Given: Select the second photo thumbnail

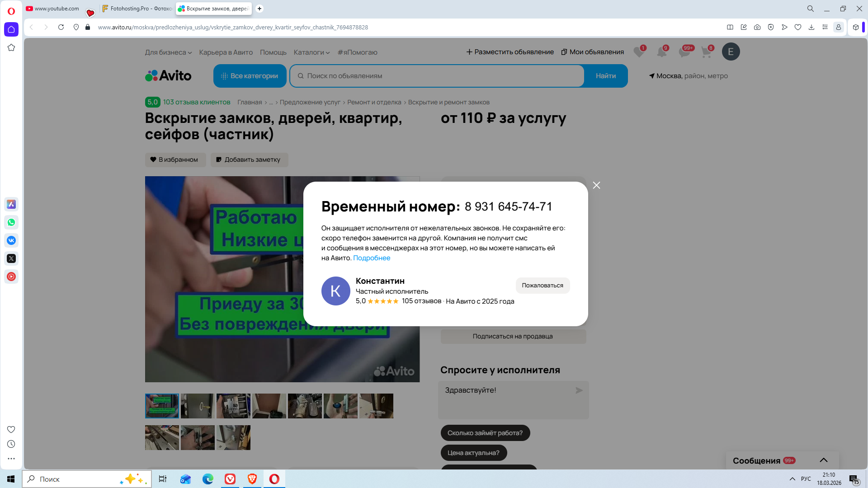Looking at the screenshot, I should pyautogui.click(x=198, y=406).
